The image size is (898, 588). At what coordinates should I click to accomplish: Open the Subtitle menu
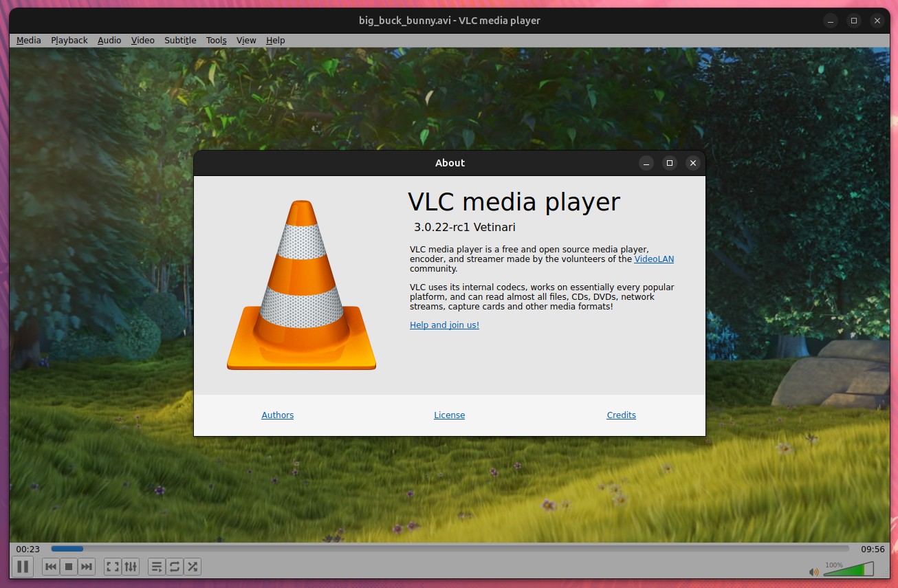(180, 40)
